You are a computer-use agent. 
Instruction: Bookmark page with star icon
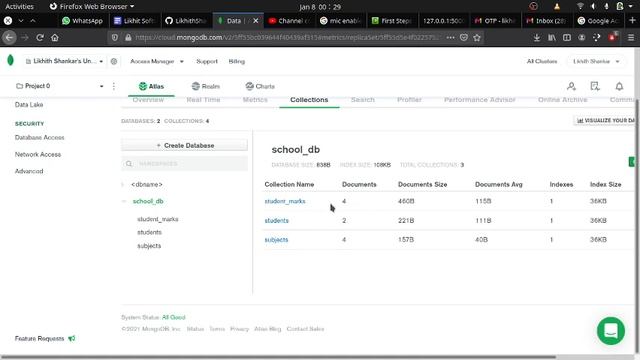point(477,38)
